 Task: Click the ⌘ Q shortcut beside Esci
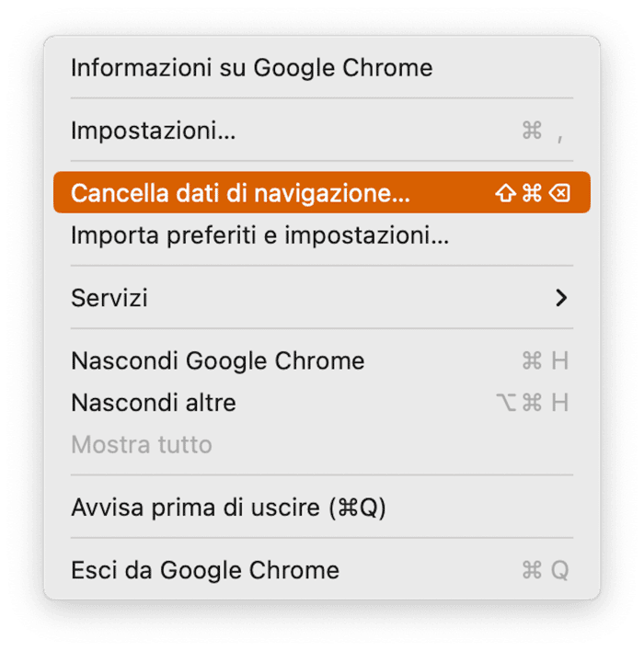(x=546, y=570)
